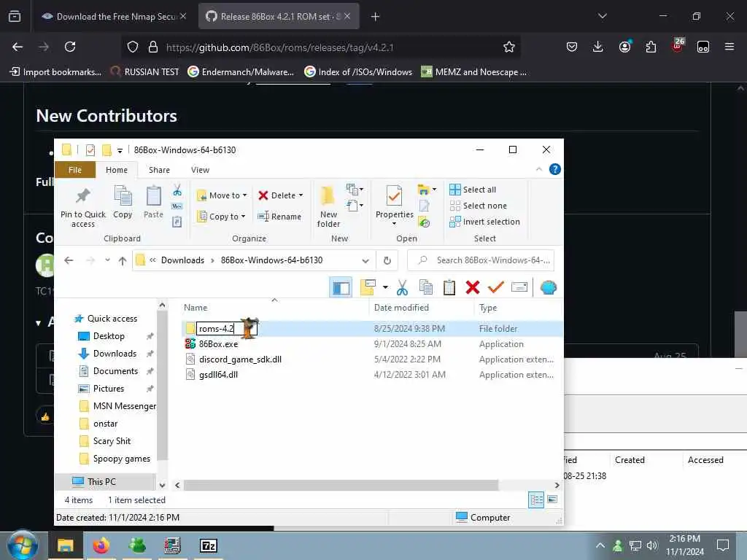The width and height of the screenshot is (747, 560).
Task: Switch to the File ribbon tab
Action: click(75, 170)
